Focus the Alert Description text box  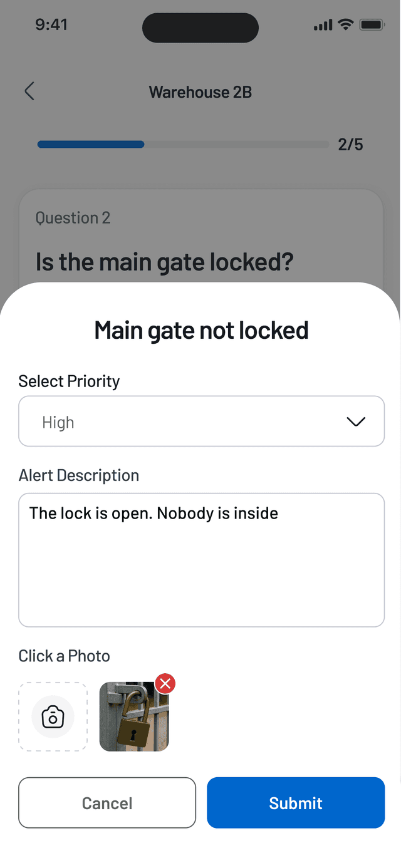point(201,559)
